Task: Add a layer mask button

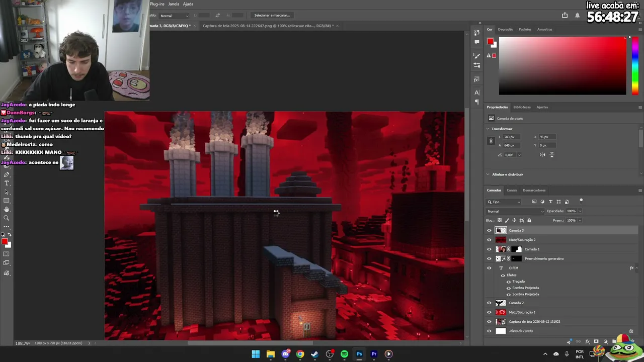Action: (x=596, y=342)
